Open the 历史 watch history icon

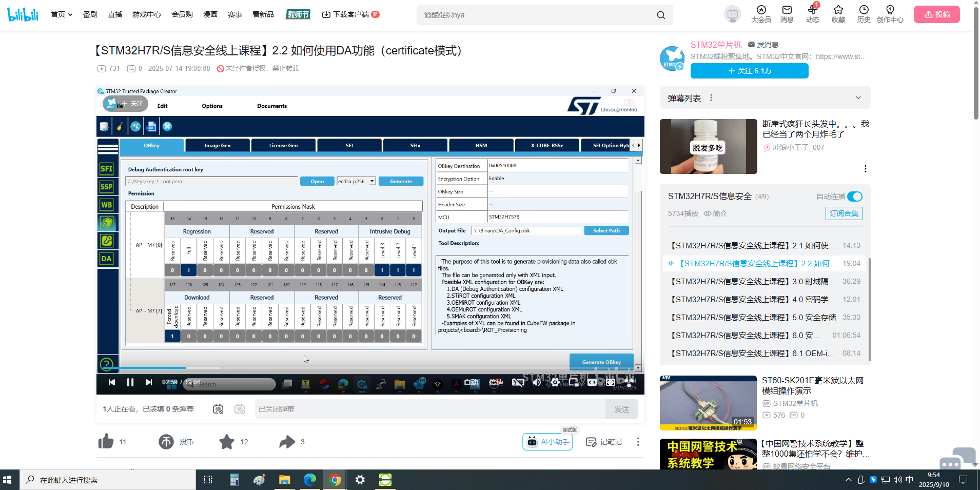(864, 14)
